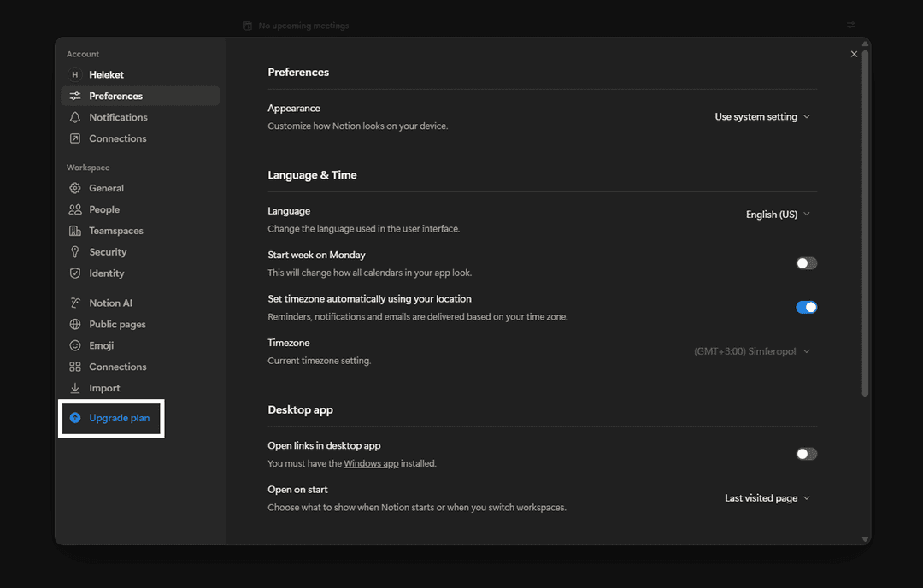Enable the Start week on Monday toggle
Screen dimensions: 923x588
coord(806,263)
